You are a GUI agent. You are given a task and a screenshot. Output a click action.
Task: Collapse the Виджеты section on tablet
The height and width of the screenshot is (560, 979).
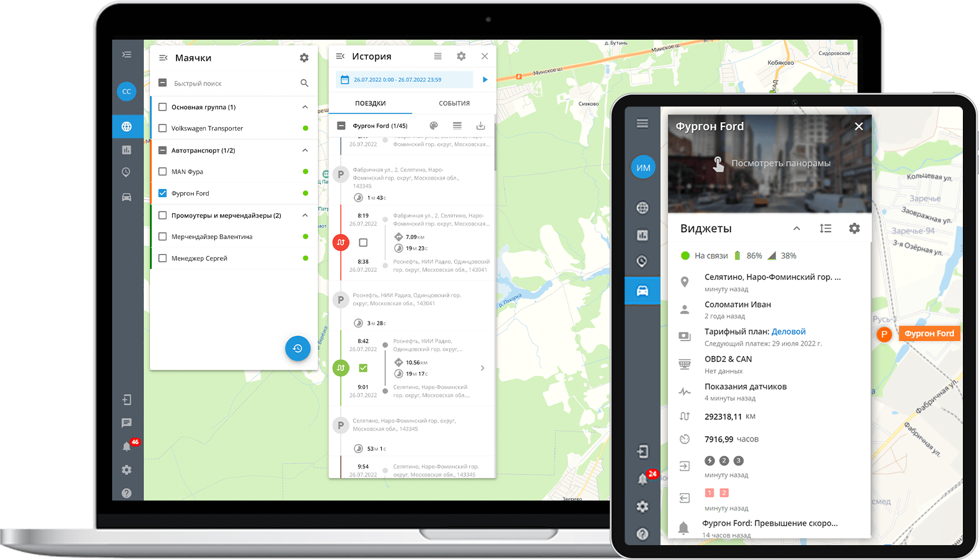(797, 228)
